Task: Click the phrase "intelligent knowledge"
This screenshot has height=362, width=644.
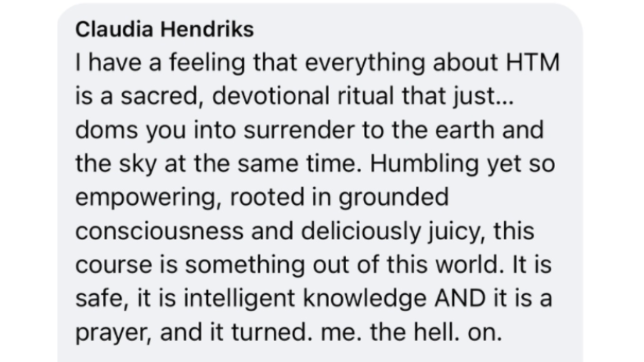Action: coord(305,299)
